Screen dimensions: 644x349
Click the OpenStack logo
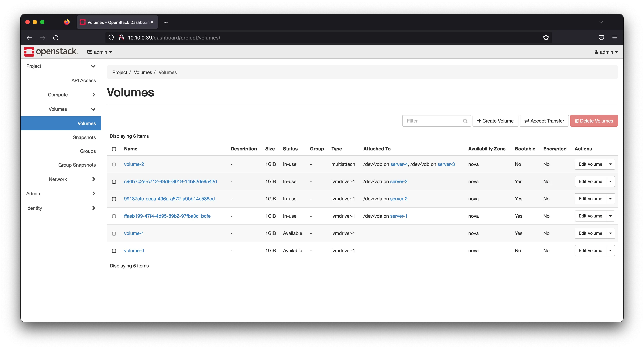pos(51,52)
